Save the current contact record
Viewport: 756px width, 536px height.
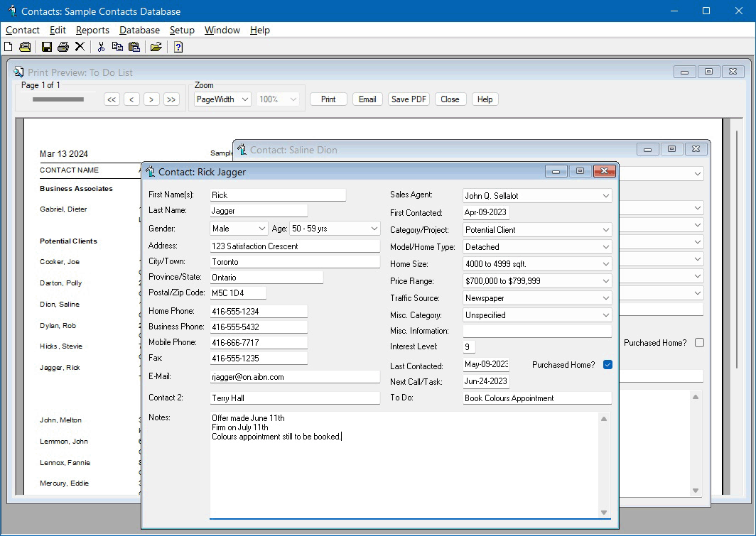pyautogui.click(x=46, y=46)
